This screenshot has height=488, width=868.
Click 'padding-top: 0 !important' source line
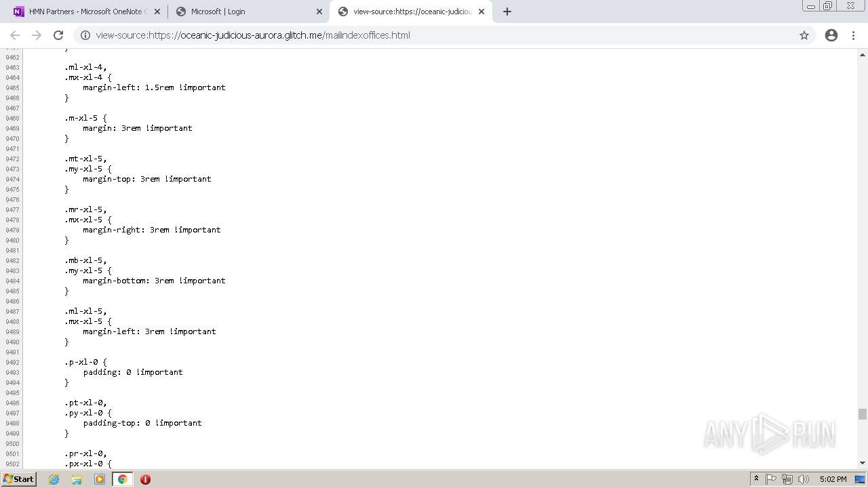tap(142, 423)
